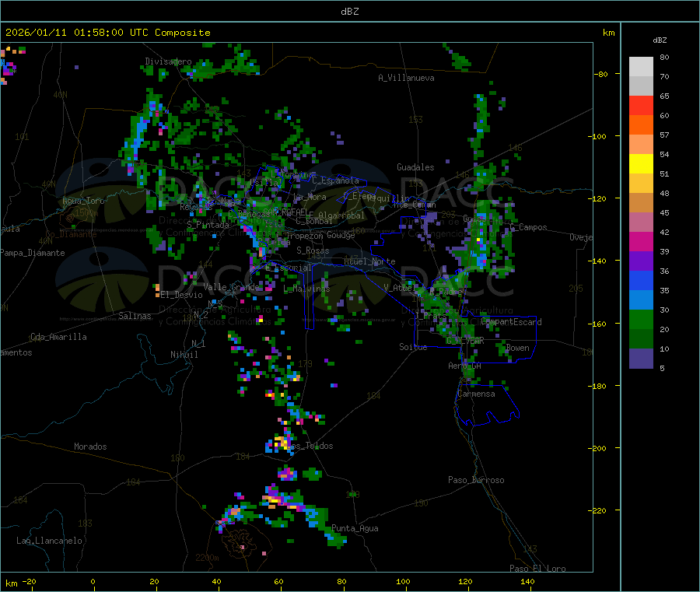Click the 45 dBZ brown legend swatch
The height and width of the screenshot is (592, 700).
641,203
